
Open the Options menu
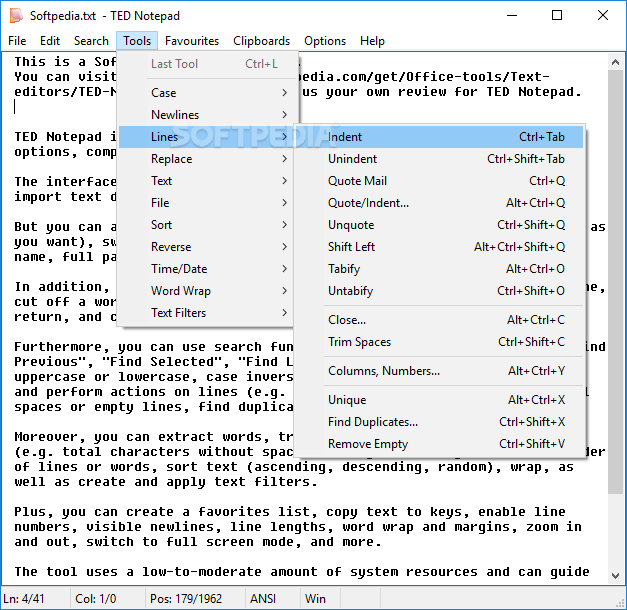(x=325, y=41)
